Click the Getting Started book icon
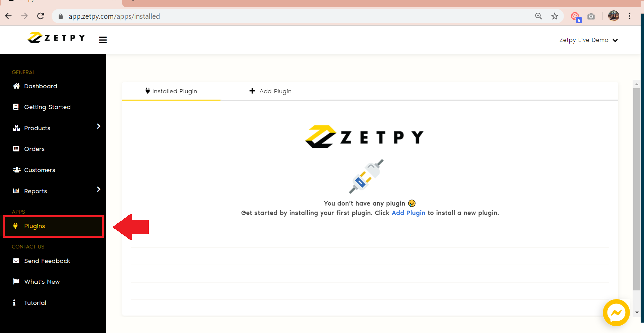This screenshot has height=333, width=644. (16, 107)
